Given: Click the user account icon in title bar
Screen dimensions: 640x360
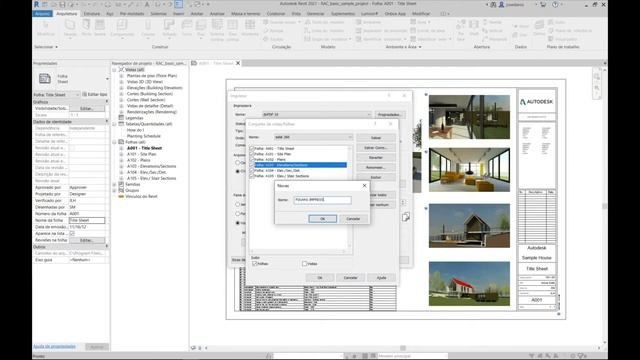Looking at the screenshot, I should coord(502,4).
